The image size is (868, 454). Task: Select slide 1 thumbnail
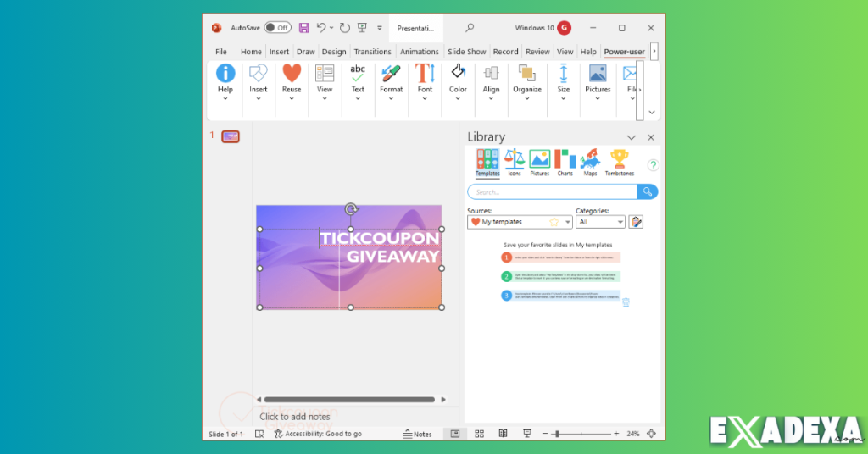tap(231, 136)
